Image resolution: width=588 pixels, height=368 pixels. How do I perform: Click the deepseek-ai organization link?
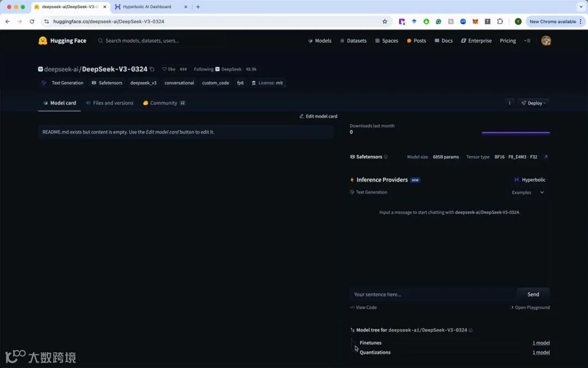point(62,69)
